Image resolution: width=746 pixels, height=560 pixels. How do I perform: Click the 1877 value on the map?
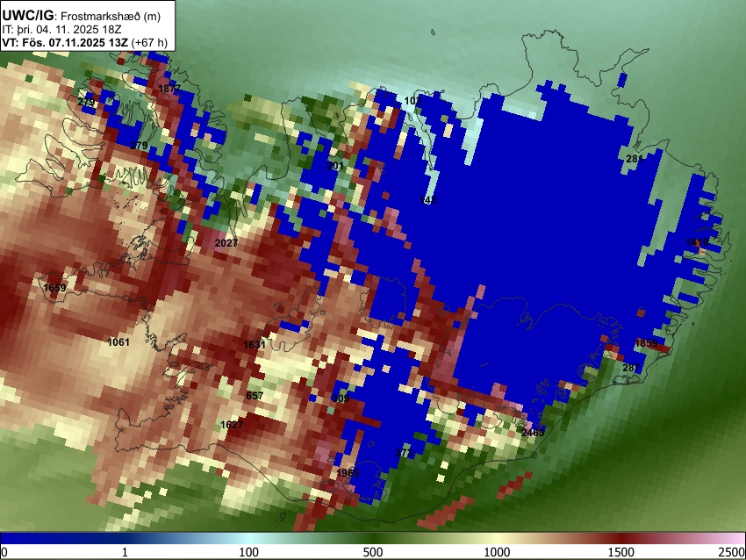pyautogui.click(x=169, y=89)
